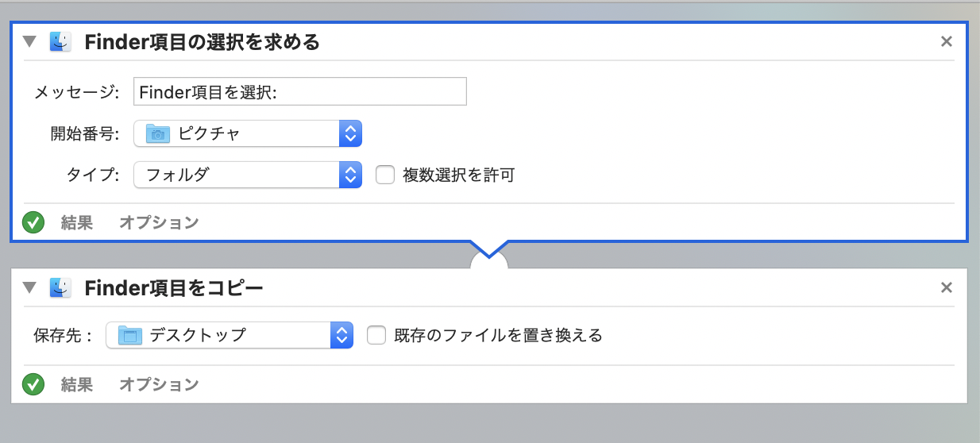Toggle 既存のファイルを置き換える checkbox
This screenshot has width=980, height=443.
pyautogui.click(x=376, y=336)
